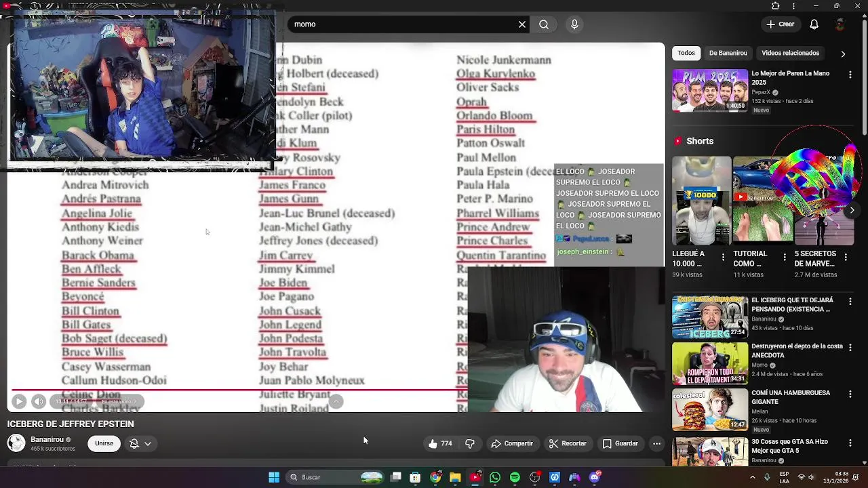The height and width of the screenshot is (488, 868).
Task: Click the Shorts section heading
Action: [700, 141]
